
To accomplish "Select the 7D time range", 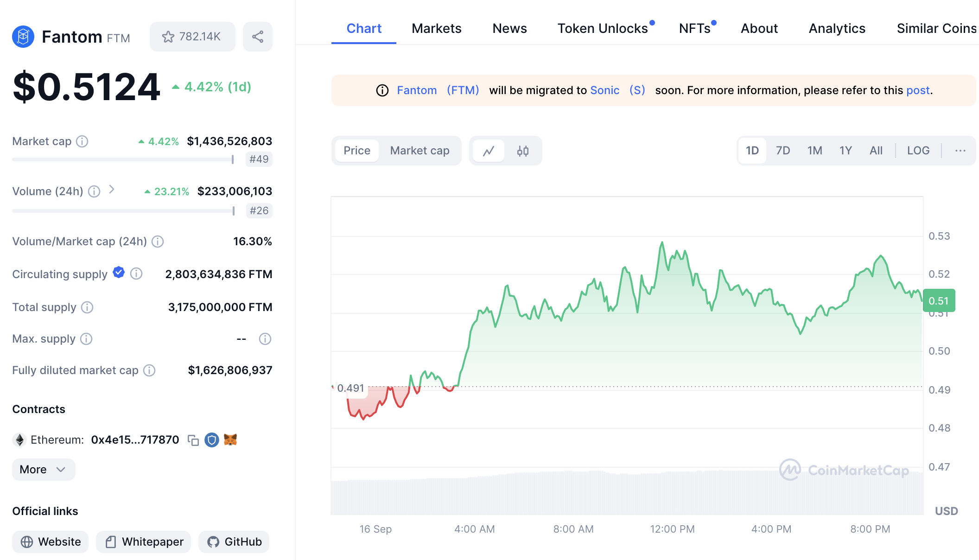I will coord(783,151).
